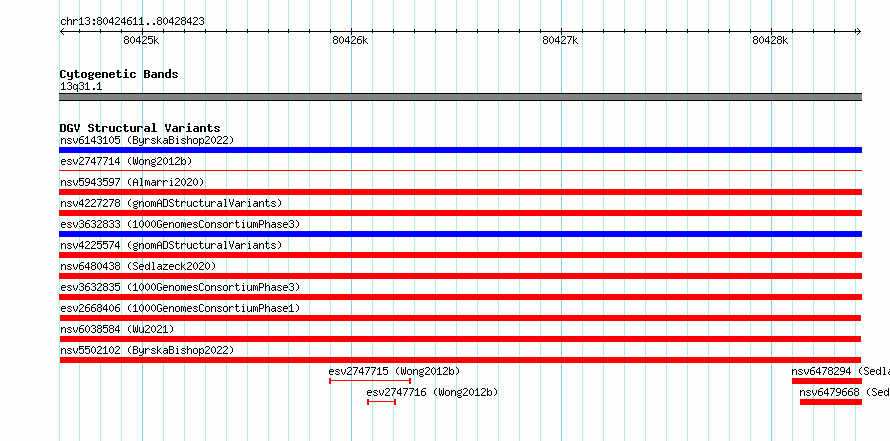Select the 13q31.1 band label
The height and width of the screenshot is (441, 890).
[81, 87]
